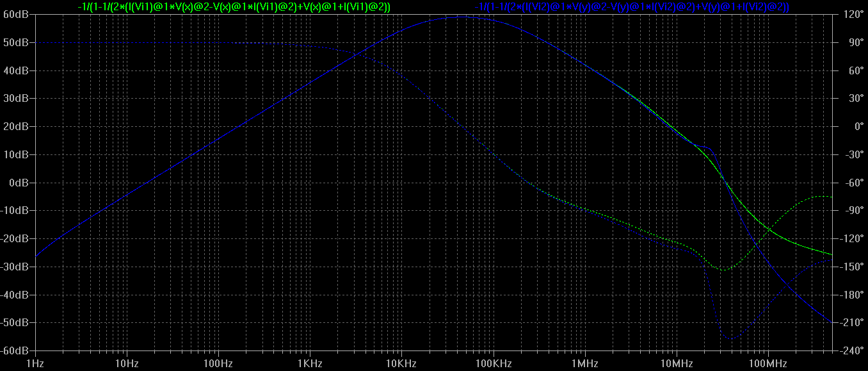Image resolution: width=868 pixels, height=371 pixels.
Task: Select the blue V(y) trace label
Action: click(x=632, y=6)
